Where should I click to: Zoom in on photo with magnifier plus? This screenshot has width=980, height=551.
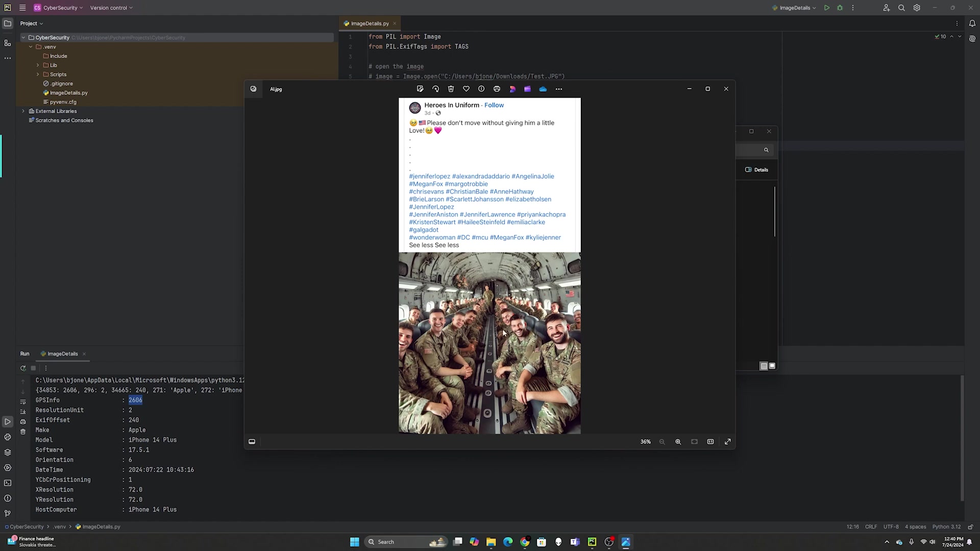click(678, 442)
